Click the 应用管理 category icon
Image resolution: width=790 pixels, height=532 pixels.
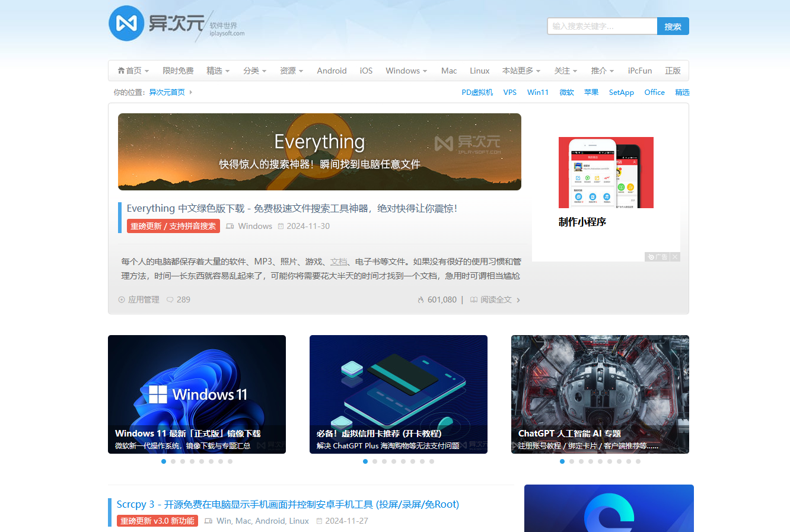pyautogui.click(x=122, y=300)
